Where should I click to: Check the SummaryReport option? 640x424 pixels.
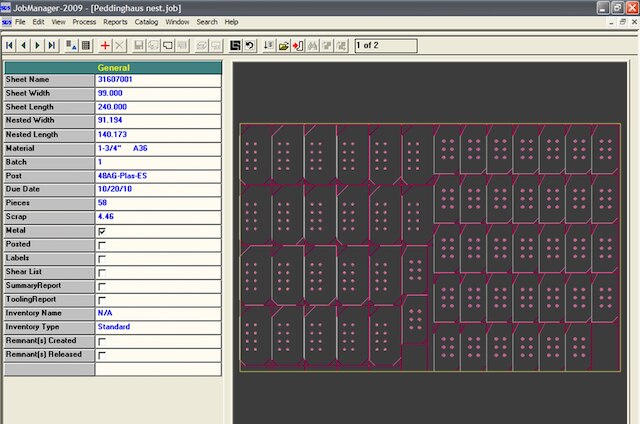(x=101, y=286)
